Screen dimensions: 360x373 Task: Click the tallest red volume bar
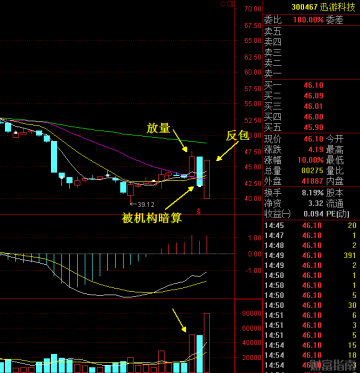(x=207, y=343)
